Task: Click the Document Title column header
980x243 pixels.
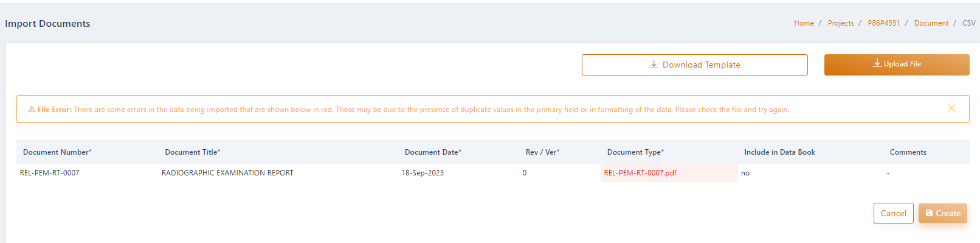Action: 193,152
